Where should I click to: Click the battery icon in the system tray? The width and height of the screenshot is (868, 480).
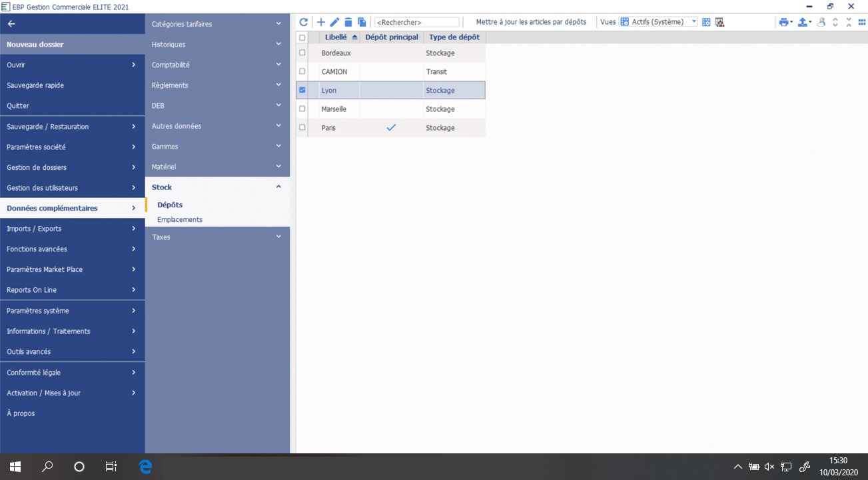pos(754,467)
